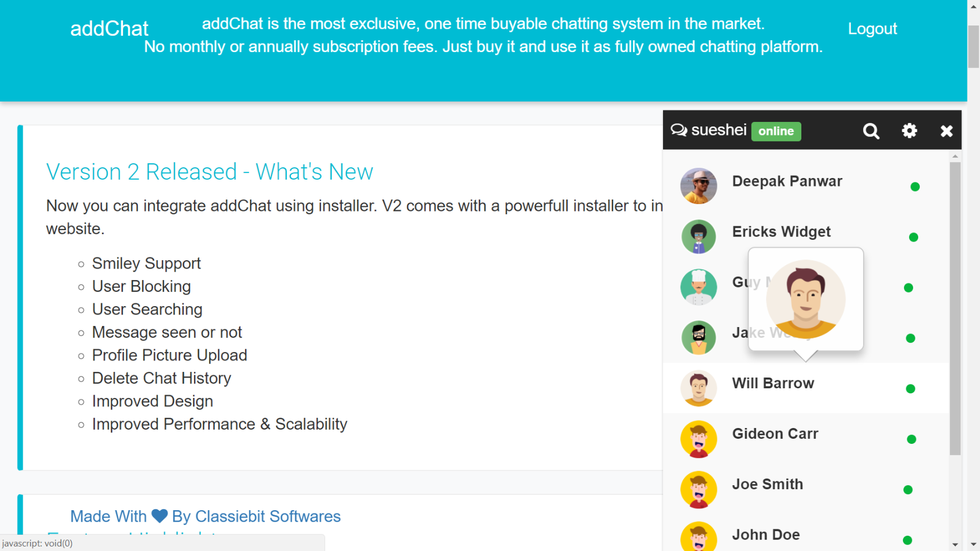Screen dimensions: 980x551
Task: Click the chef avatar in contacts
Action: 699,287
